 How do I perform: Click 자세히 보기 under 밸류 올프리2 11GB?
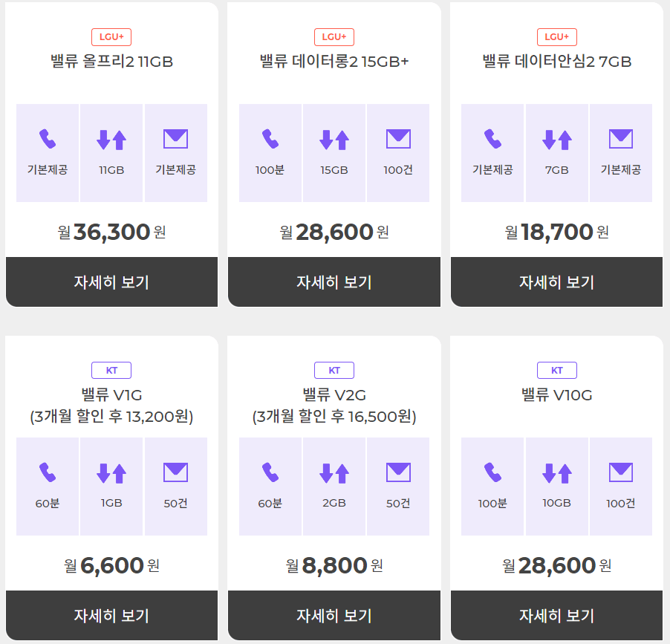[111, 282]
